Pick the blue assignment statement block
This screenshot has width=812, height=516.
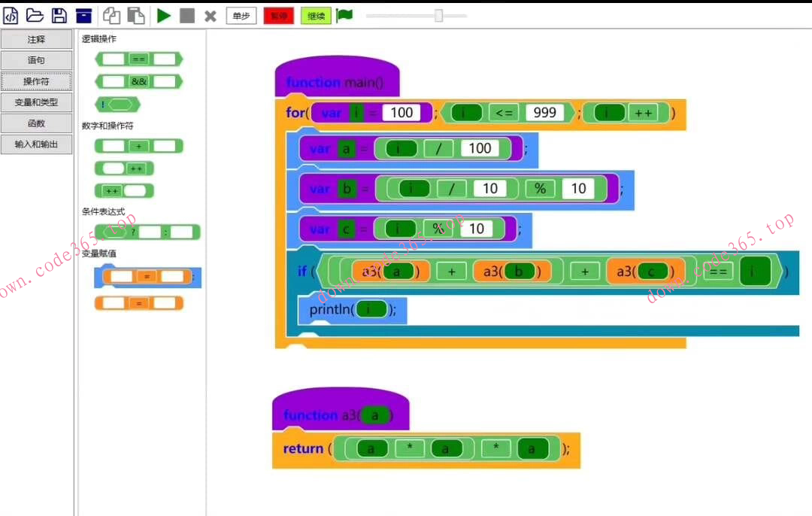[147, 276]
